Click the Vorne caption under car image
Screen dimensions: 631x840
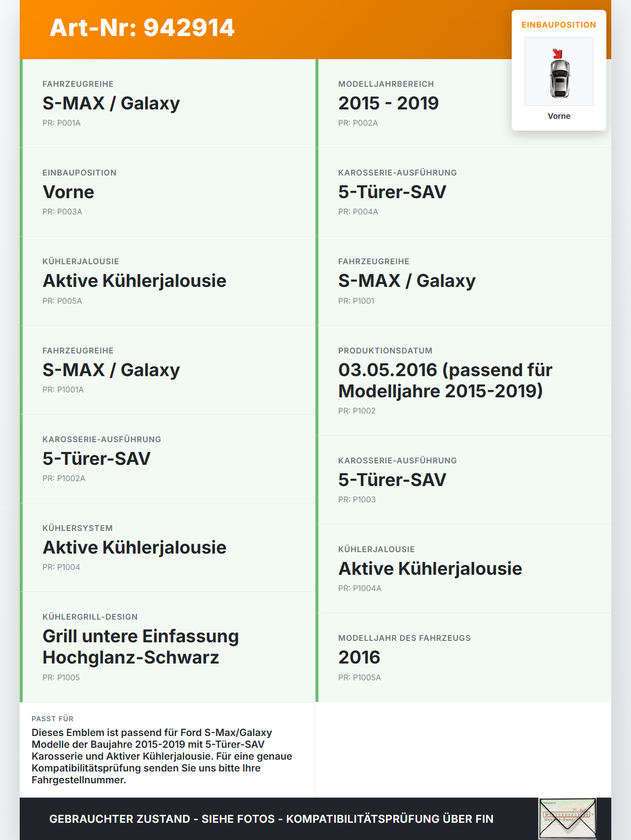[559, 116]
